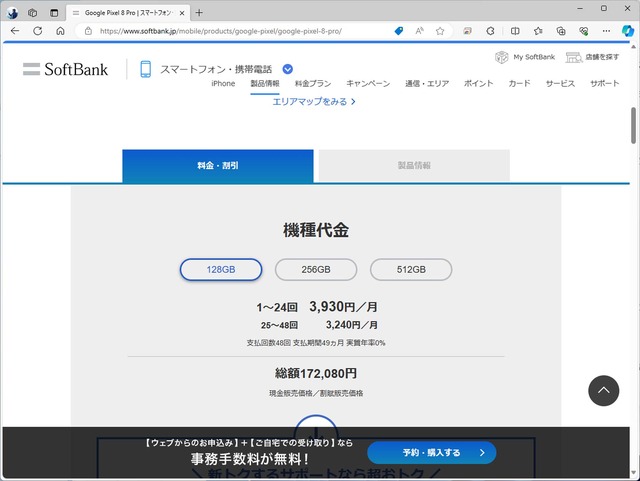Toggle the tab actions menu icon
This screenshot has width=640, height=481.
(x=54, y=13)
